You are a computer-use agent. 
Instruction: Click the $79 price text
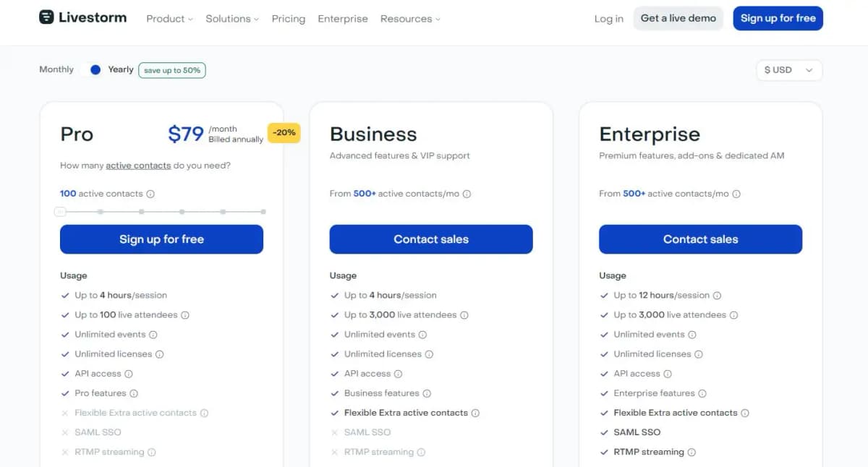[186, 134]
